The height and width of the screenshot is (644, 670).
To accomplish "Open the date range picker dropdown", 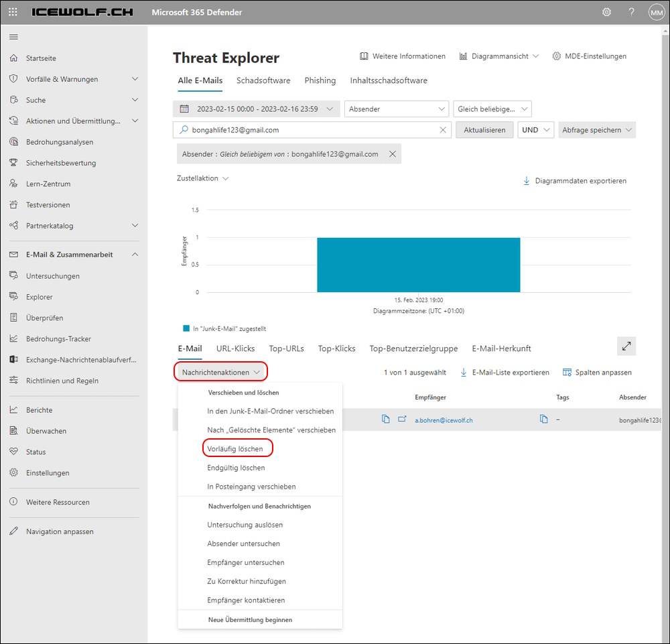I will point(257,109).
